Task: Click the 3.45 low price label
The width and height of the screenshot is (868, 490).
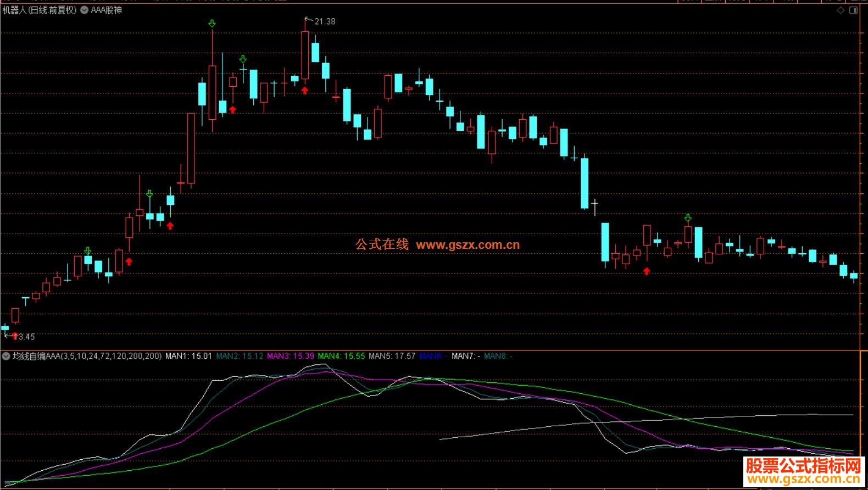Action: point(26,337)
